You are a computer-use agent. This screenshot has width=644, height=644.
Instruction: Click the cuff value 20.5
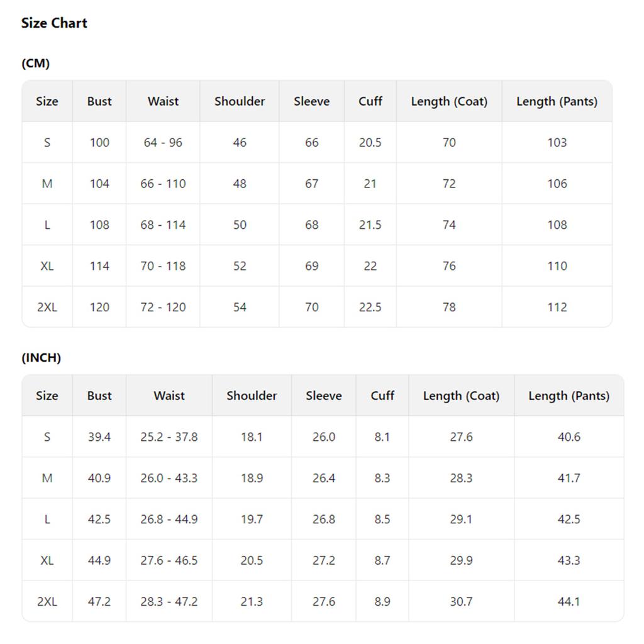pos(370,142)
